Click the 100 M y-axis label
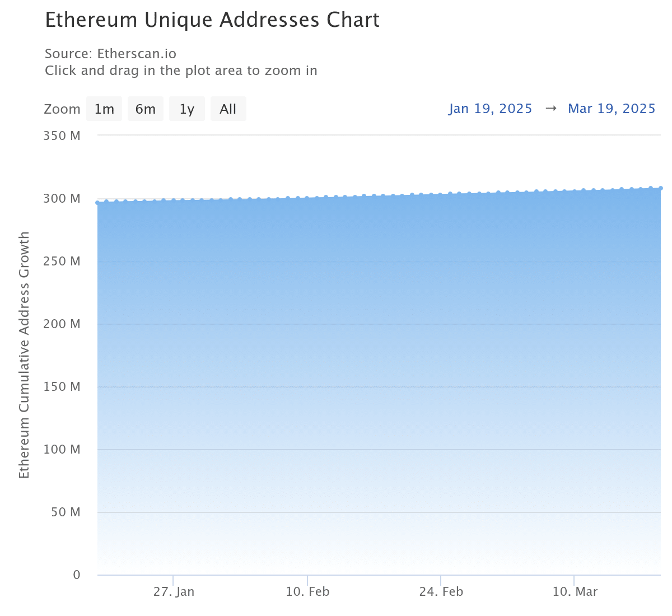This screenshot has width=672, height=616. [62, 449]
